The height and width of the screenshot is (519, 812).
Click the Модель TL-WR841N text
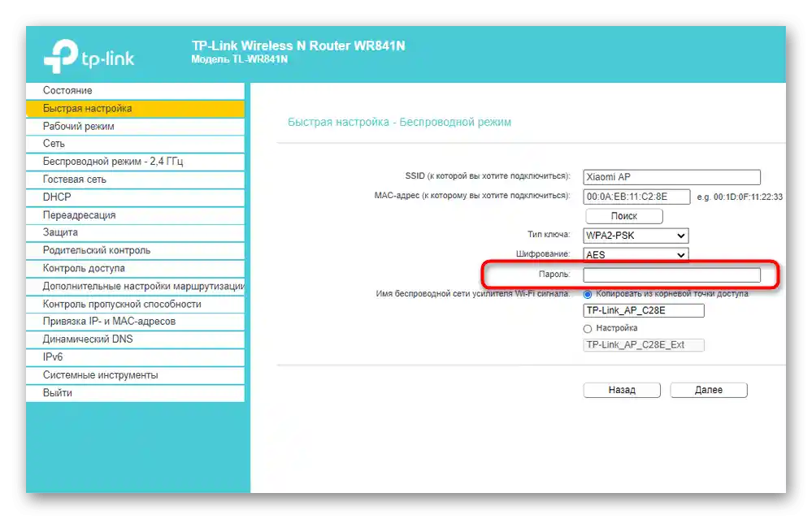pos(239,59)
